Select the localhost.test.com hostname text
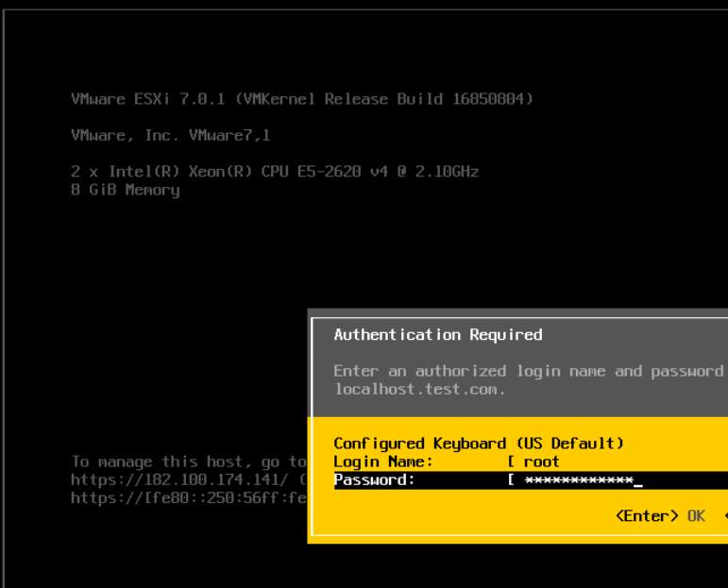This screenshot has width=728, height=588. click(x=419, y=389)
